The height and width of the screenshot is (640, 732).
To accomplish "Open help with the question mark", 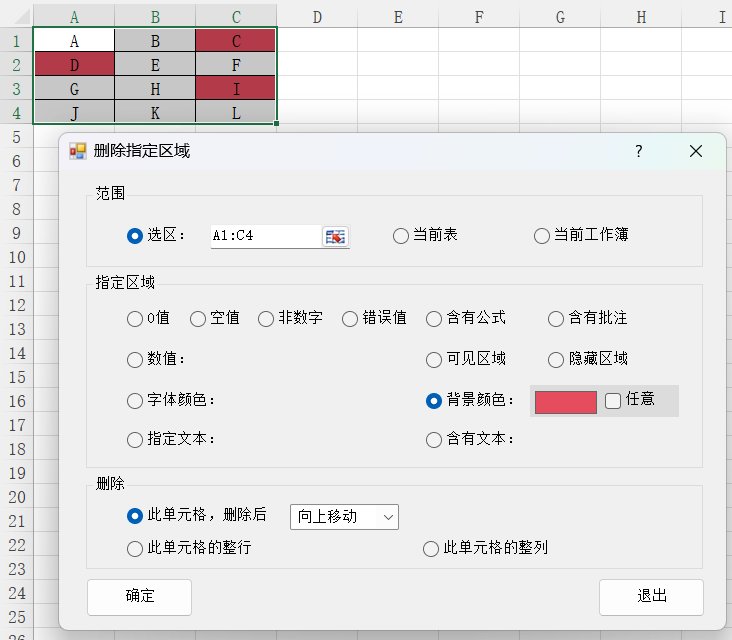I will [639, 151].
